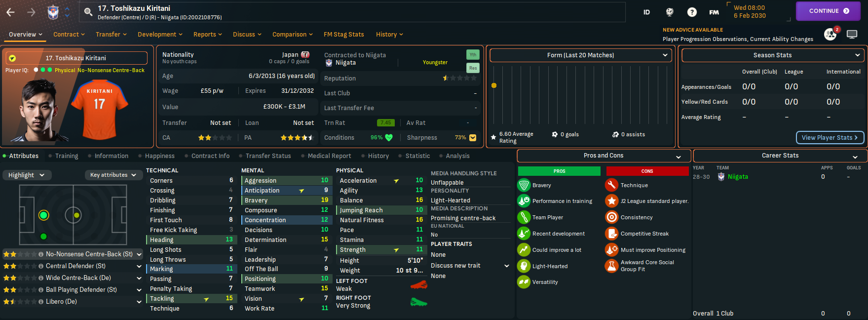868x320 pixels.
Task: Open staff advice icon with red badge
Action: point(830,35)
